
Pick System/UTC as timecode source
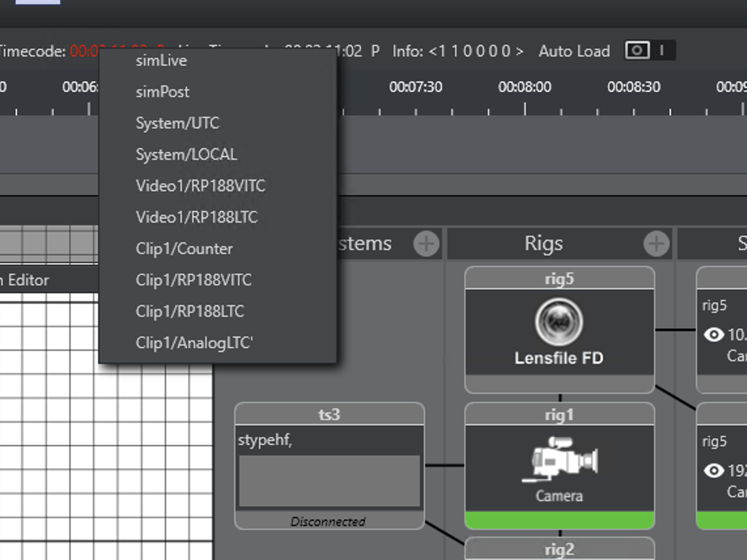[177, 123]
